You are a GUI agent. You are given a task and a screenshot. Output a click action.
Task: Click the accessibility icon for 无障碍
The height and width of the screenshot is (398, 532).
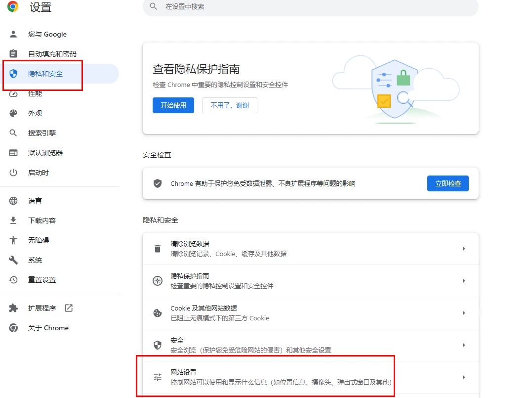click(x=13, y=240)
